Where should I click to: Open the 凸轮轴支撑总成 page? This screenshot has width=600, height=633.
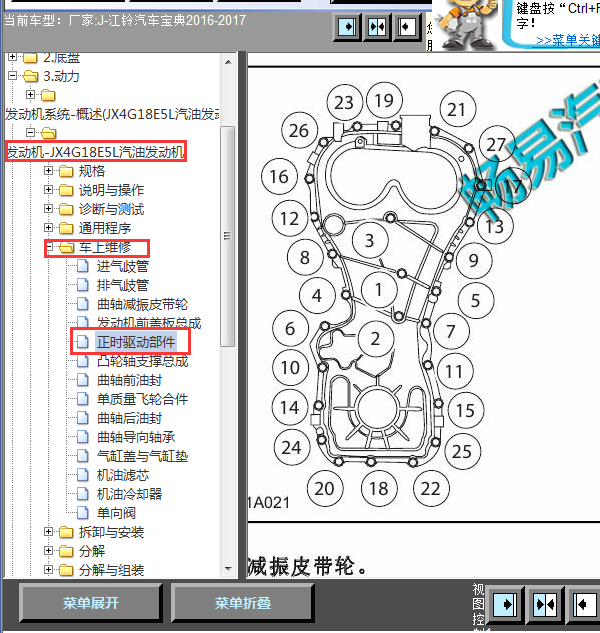[142, 361]
